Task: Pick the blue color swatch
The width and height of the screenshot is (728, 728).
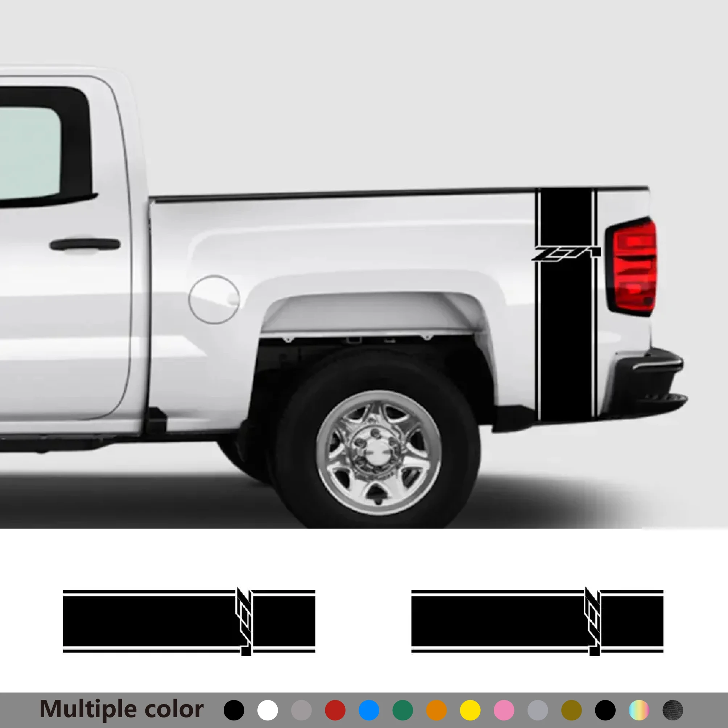Action: click(x=369, y=710)
